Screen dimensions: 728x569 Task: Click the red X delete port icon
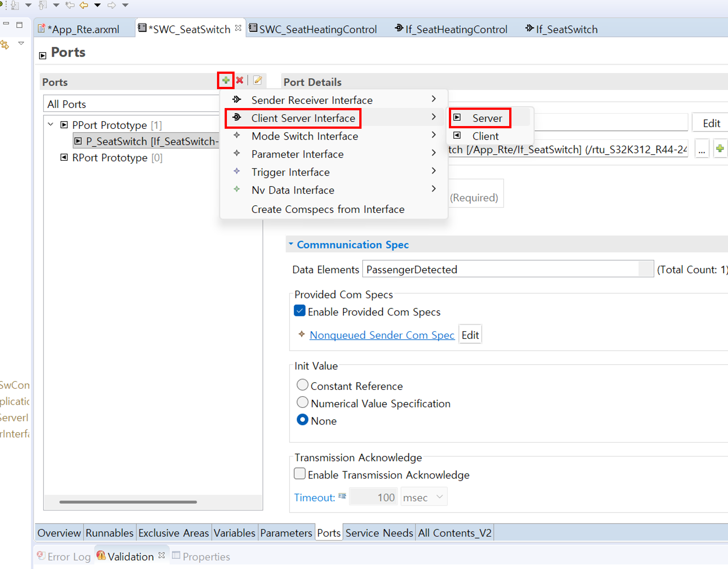click(x=240, y=81)
